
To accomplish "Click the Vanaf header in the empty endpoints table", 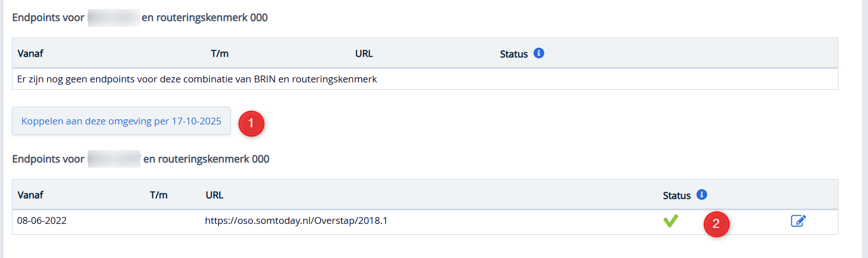I will point(31,54).
